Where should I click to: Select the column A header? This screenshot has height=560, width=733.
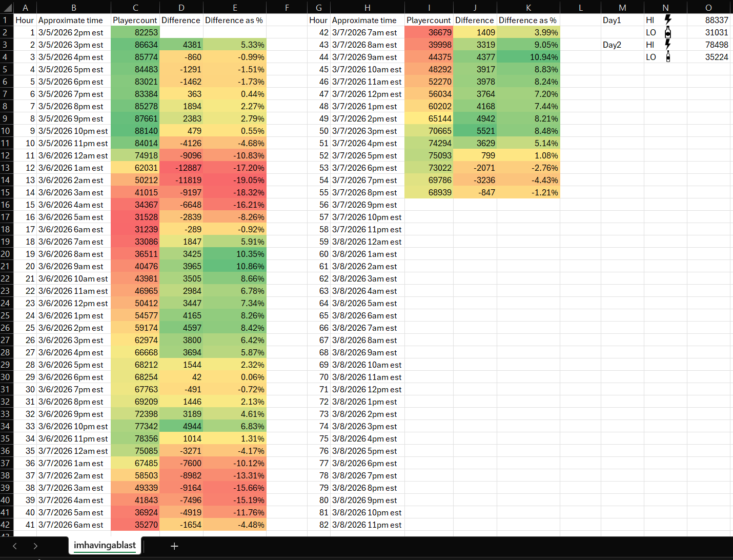(25, 7)
